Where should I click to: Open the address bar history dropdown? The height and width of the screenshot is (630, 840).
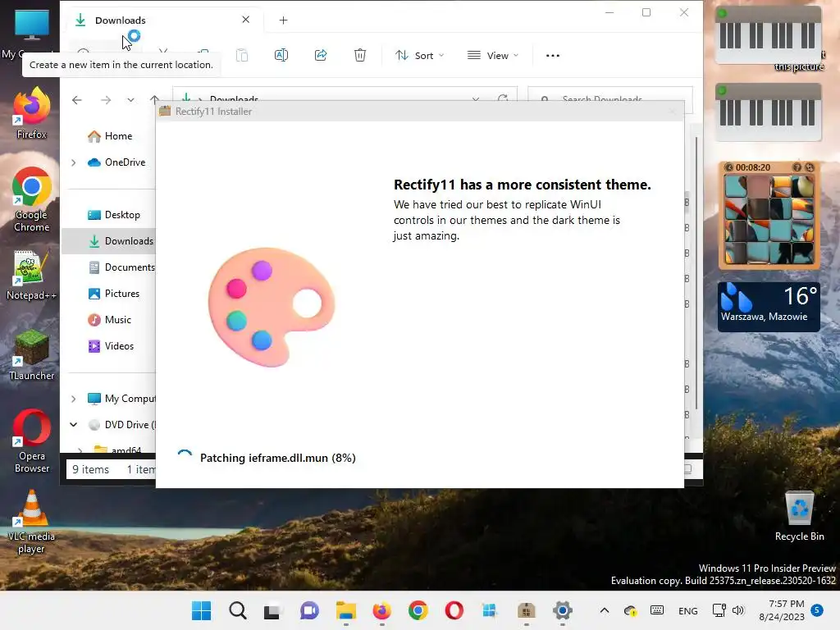476,99
